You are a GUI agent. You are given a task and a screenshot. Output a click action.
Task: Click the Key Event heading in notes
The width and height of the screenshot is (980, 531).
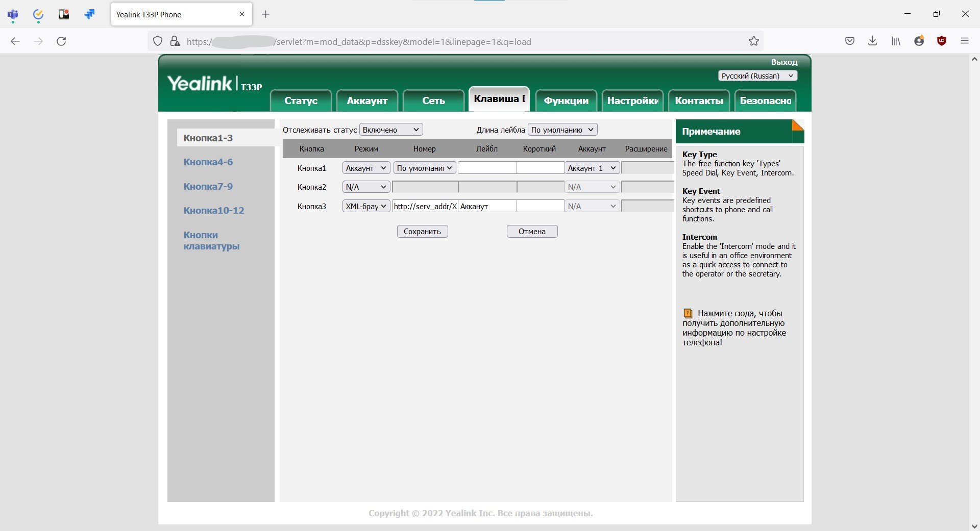701,191
